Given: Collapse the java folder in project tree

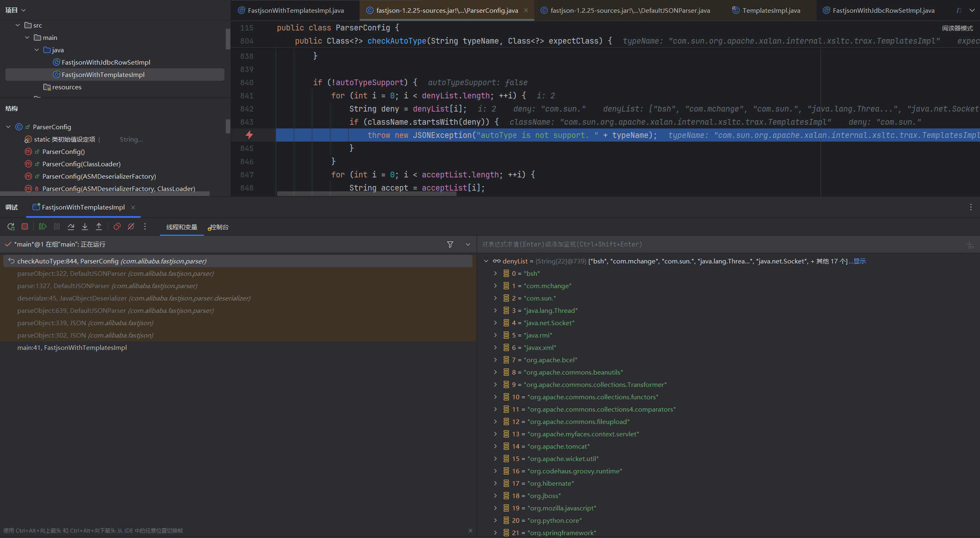Looking at the screenshot, I should coord(37,50).
